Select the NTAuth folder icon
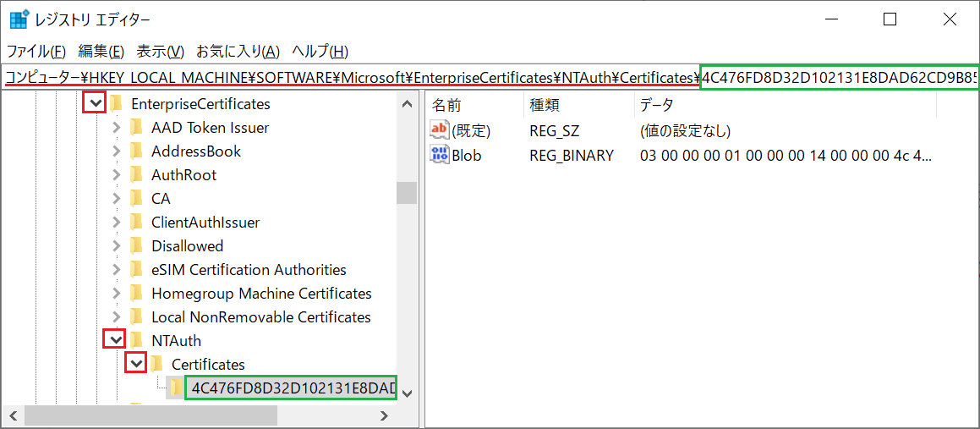The width and height of the screenshot is (980, 429). pyautogui.click(x=136, y=340)
